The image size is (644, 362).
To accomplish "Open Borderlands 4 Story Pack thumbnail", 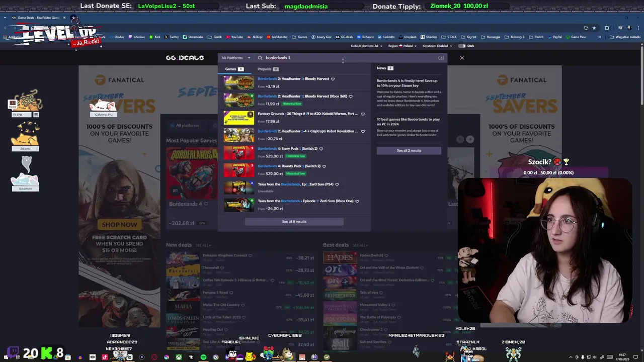I will coord(238,152).
